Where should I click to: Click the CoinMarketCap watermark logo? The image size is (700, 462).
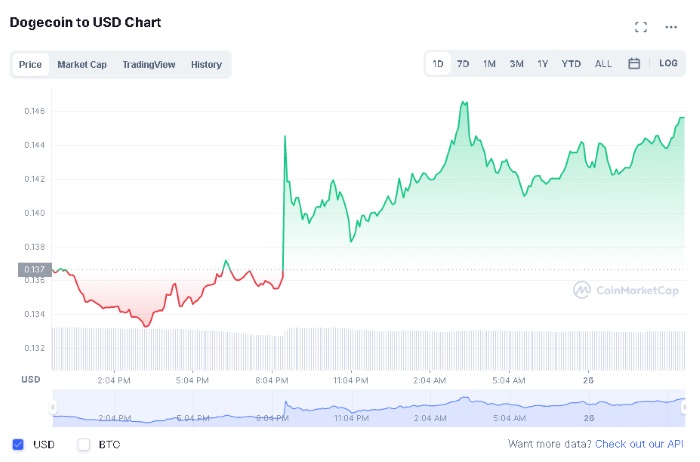627,289
